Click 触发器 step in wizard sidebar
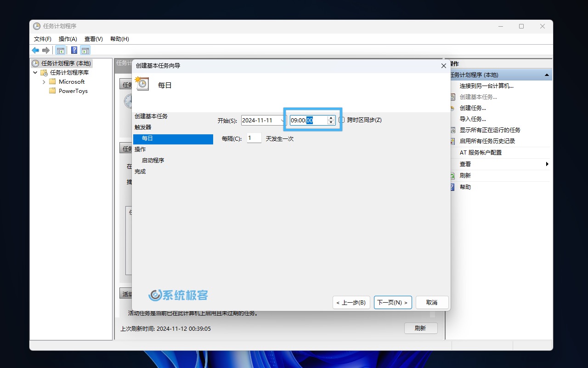This screenshot has height=368, width=588. (143, 127)
